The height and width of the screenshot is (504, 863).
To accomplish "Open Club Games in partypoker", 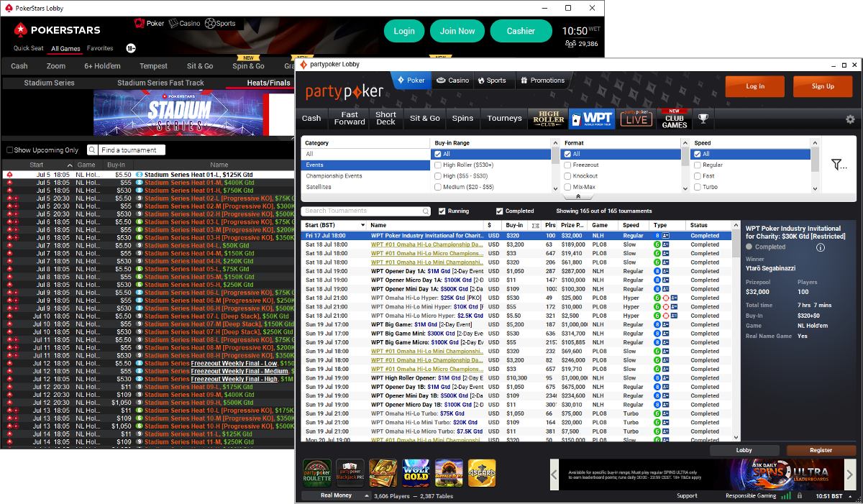I will [675, 119].
